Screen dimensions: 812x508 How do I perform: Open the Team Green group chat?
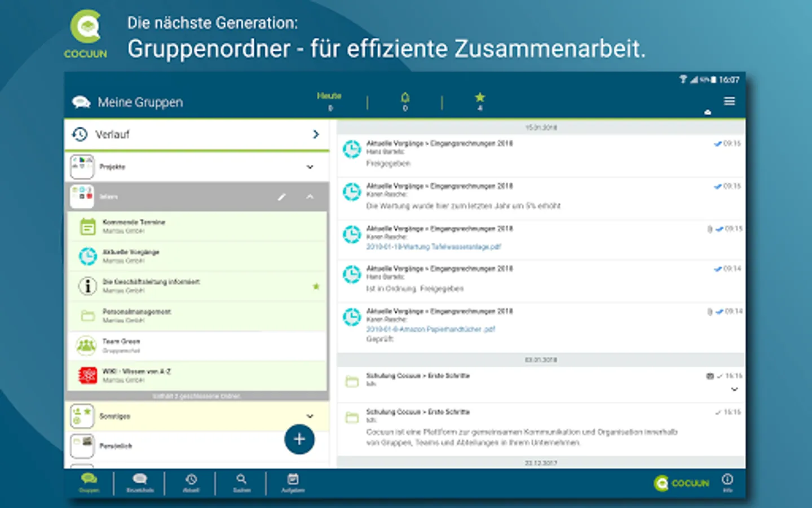pos(197,346)
